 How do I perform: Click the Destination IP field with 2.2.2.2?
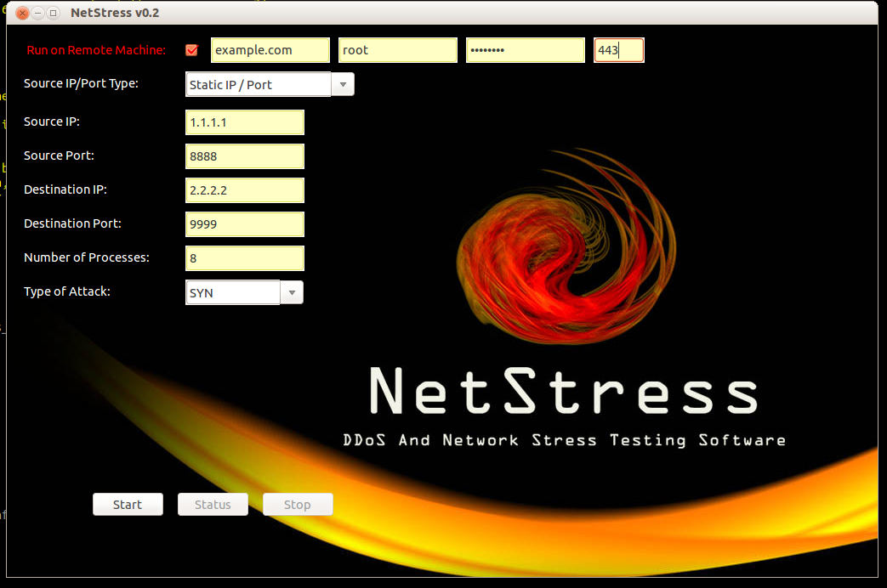point(244,190)
